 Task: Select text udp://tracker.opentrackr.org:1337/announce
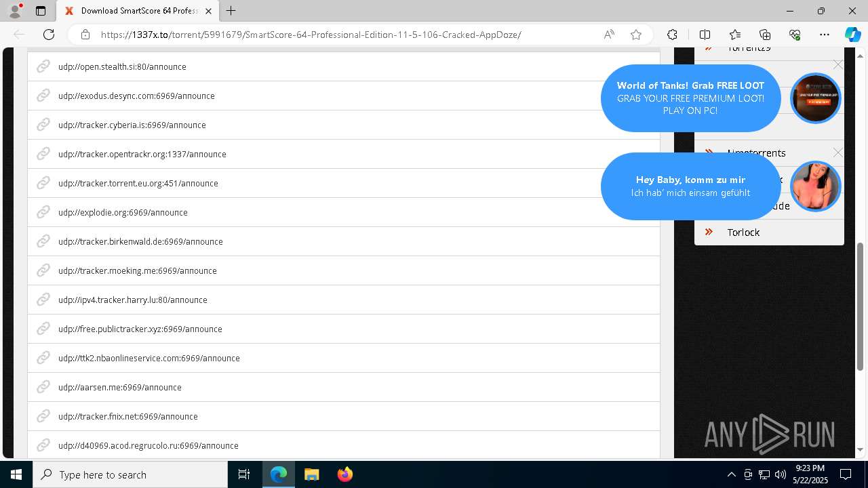[142, 154]
